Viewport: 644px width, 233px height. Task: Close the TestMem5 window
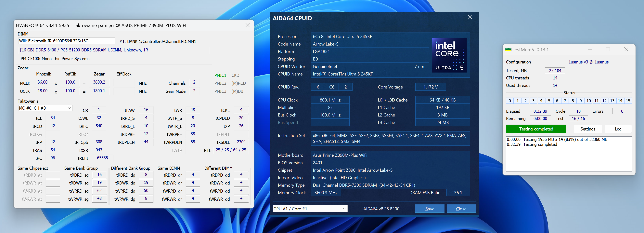(x=626, y=49)
